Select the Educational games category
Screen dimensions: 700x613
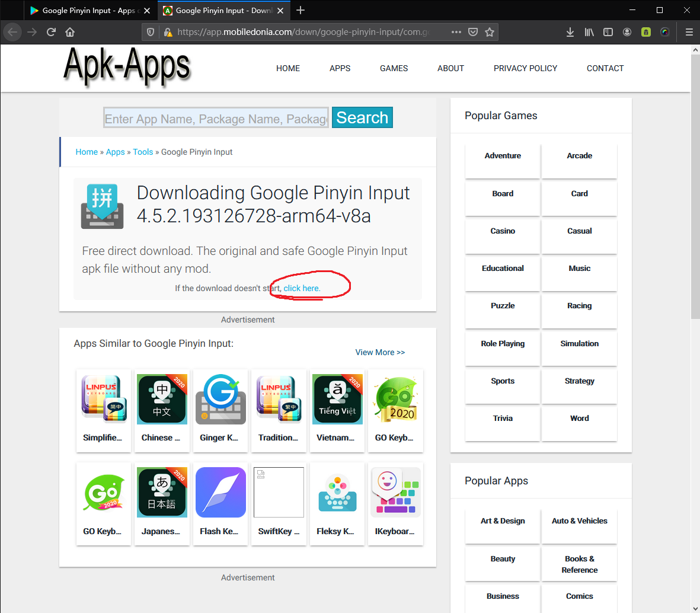pos(503,273)
